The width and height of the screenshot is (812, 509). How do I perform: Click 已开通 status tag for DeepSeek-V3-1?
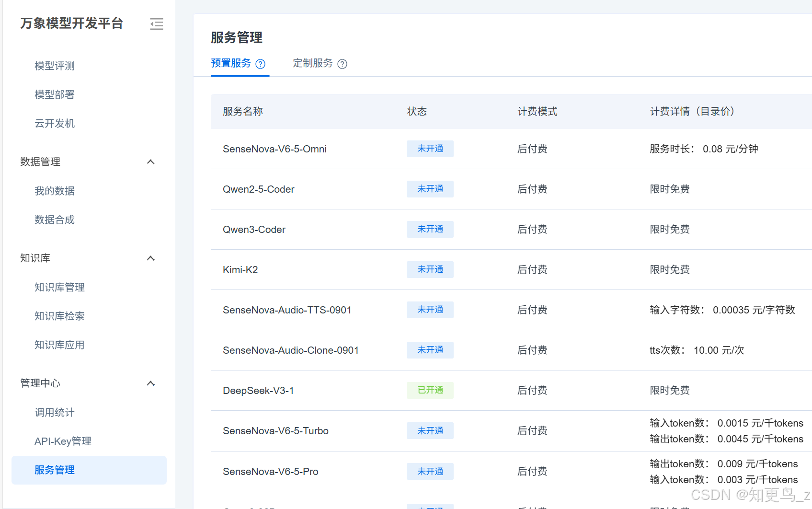(x=430, y=390)
